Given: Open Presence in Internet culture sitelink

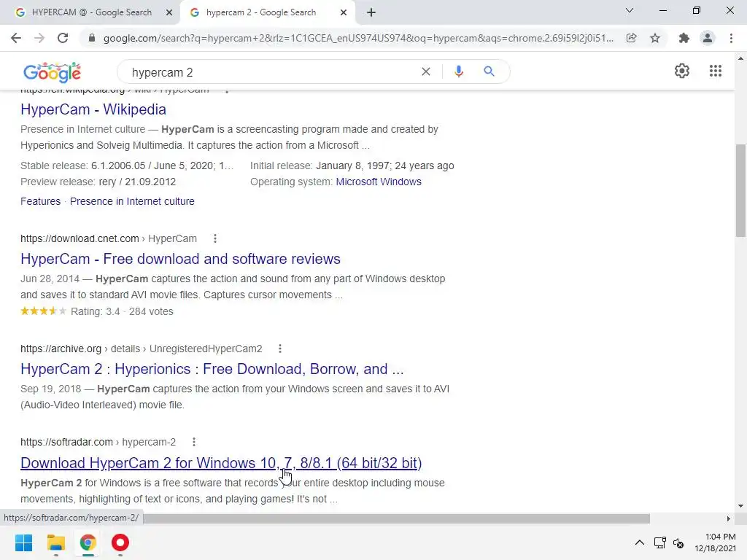Looking at the screenshot, I should tap(132, 201).
